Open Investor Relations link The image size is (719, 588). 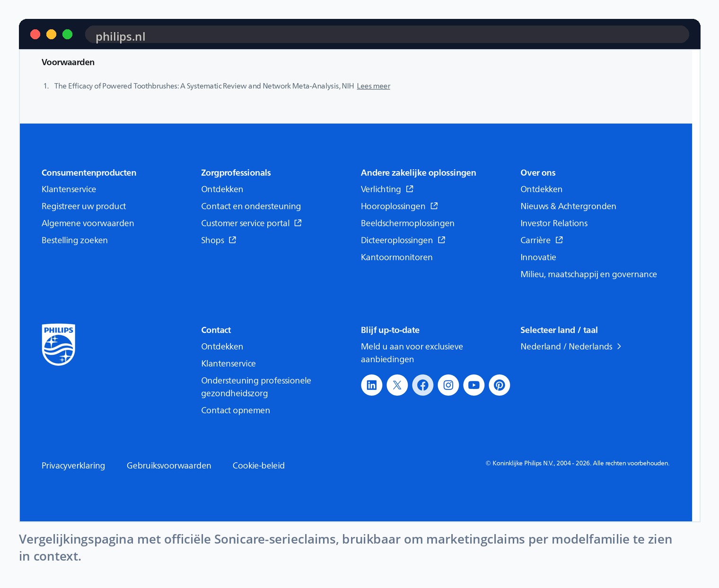click(x=554, y=223)
